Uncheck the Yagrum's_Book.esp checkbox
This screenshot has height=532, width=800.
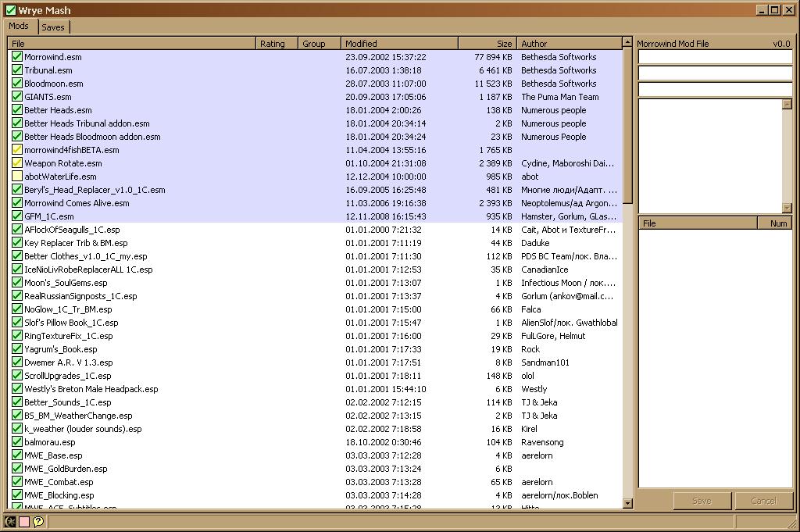coord(17,349)
